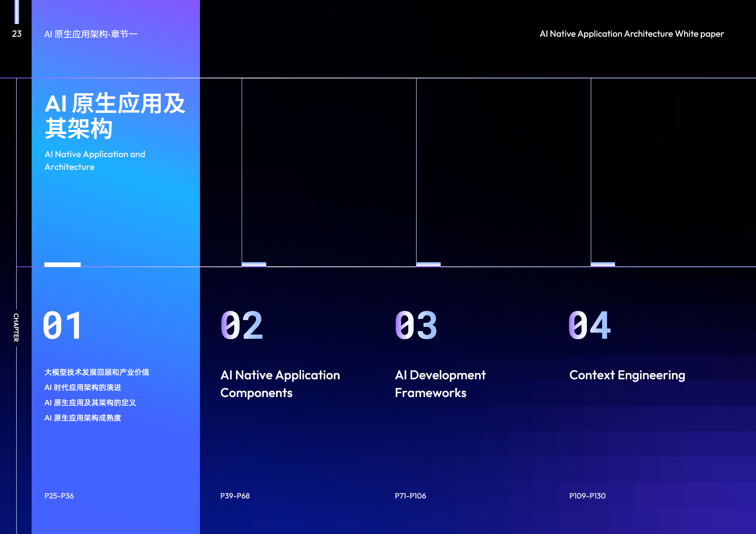Click '大模型技术发展回顾和产业价值' line
The image size is (756, 534).
97,372
